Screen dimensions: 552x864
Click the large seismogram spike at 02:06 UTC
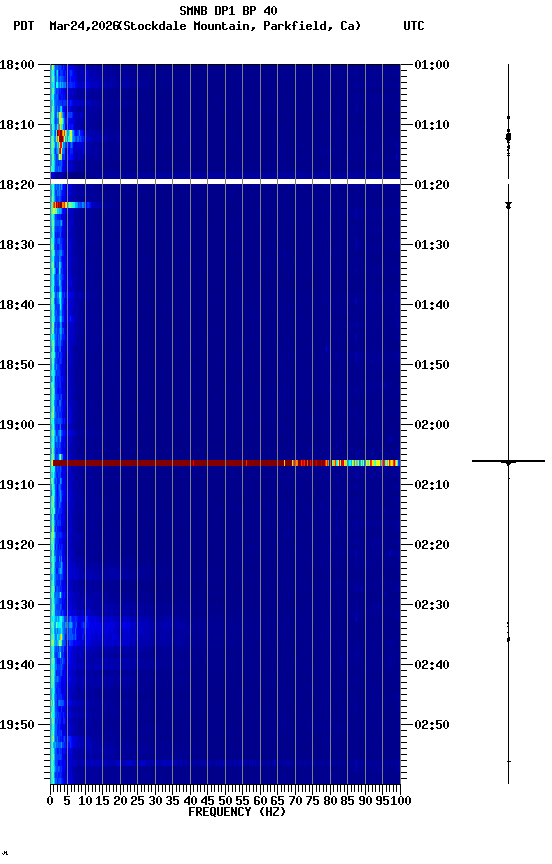(x=508, y=461)
